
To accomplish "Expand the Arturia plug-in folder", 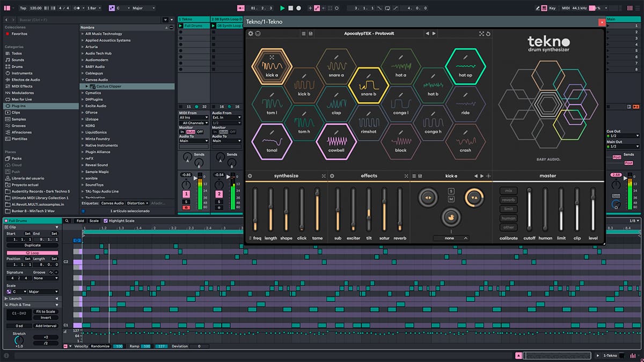I will click(x=83, y=47).
